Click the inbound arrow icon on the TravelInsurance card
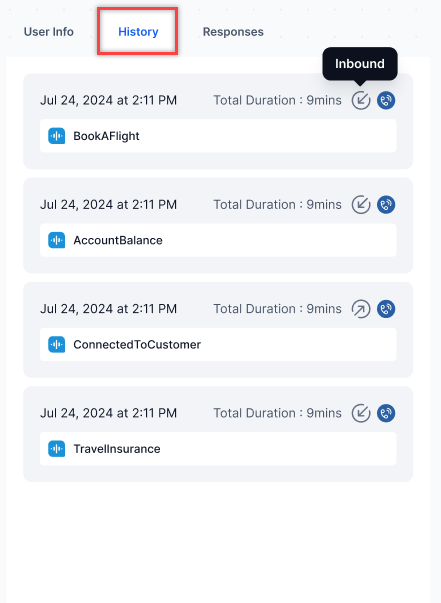Screen dimensions: 441x603 (x=361, y=413)
